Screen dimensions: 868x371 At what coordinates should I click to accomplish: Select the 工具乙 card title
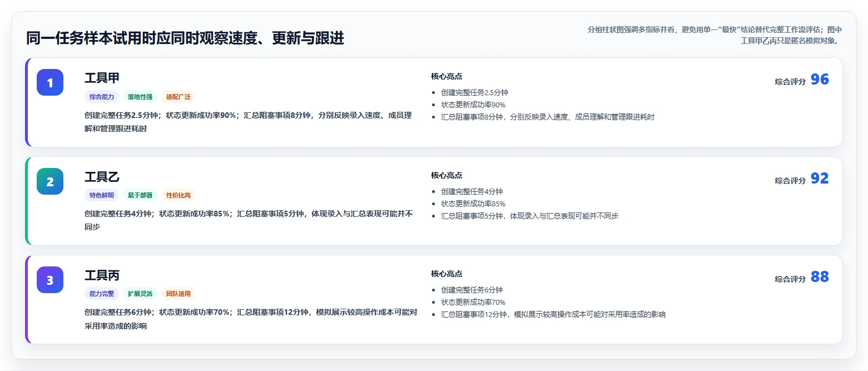(x=102, y=177)
